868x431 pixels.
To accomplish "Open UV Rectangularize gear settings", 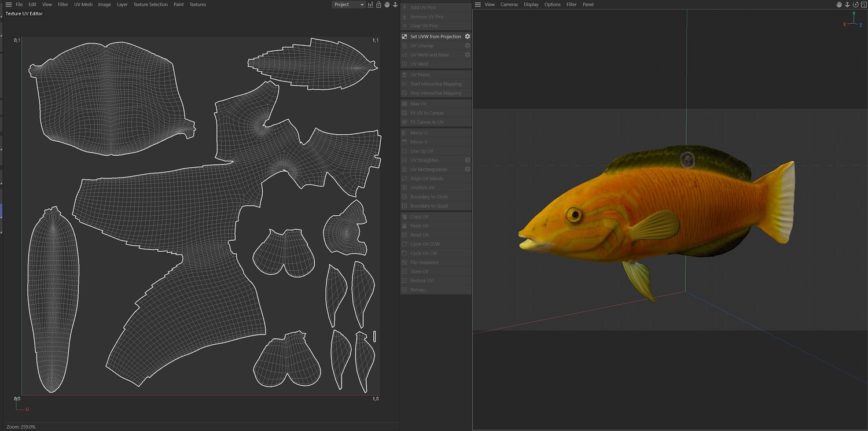I will click(468, 170).
